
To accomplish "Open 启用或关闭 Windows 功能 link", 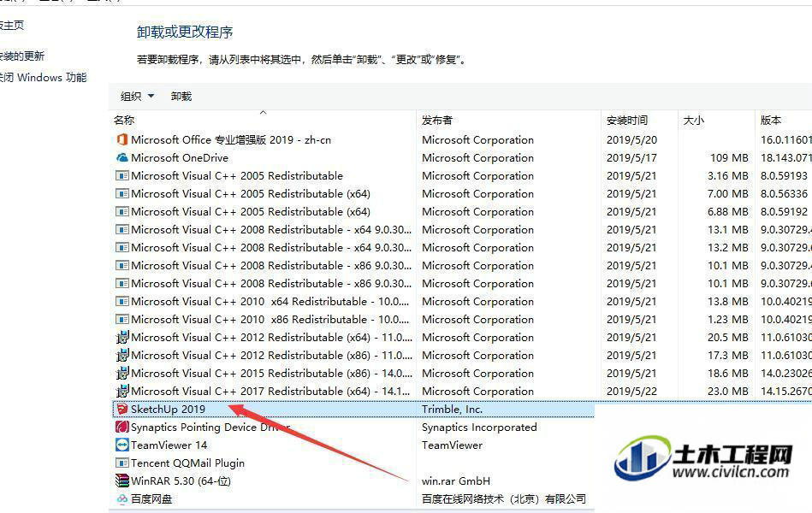I will point(43,78).
